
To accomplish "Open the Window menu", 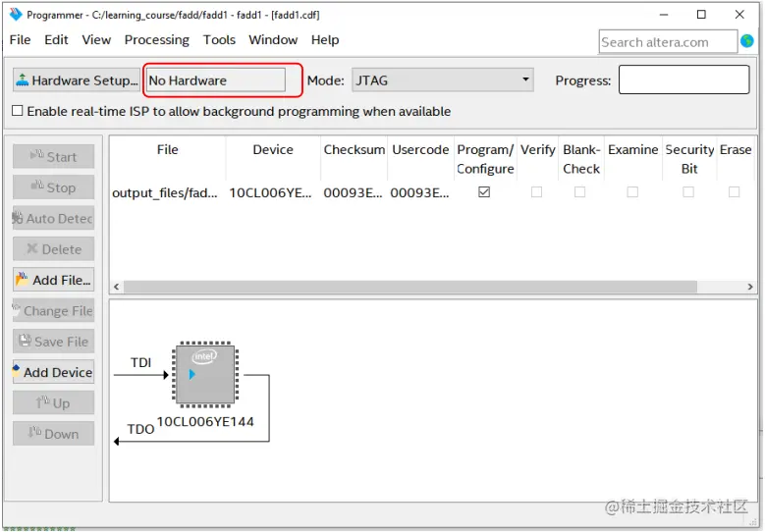I will [x=273, y=40].
